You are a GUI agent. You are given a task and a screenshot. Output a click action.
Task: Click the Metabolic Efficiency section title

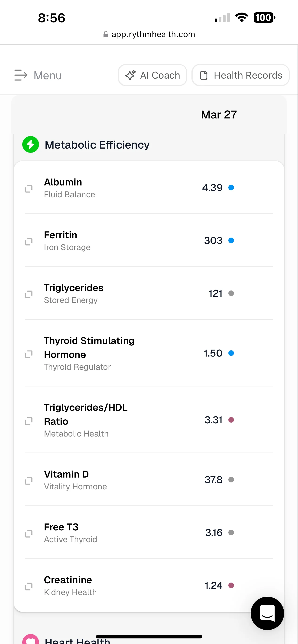[97, 145]
